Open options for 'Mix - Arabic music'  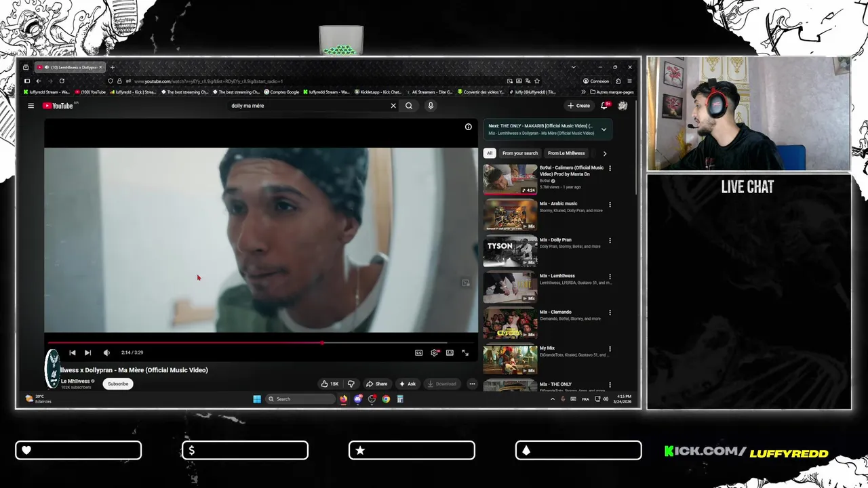pyautogui.click(x=610, y=204)
